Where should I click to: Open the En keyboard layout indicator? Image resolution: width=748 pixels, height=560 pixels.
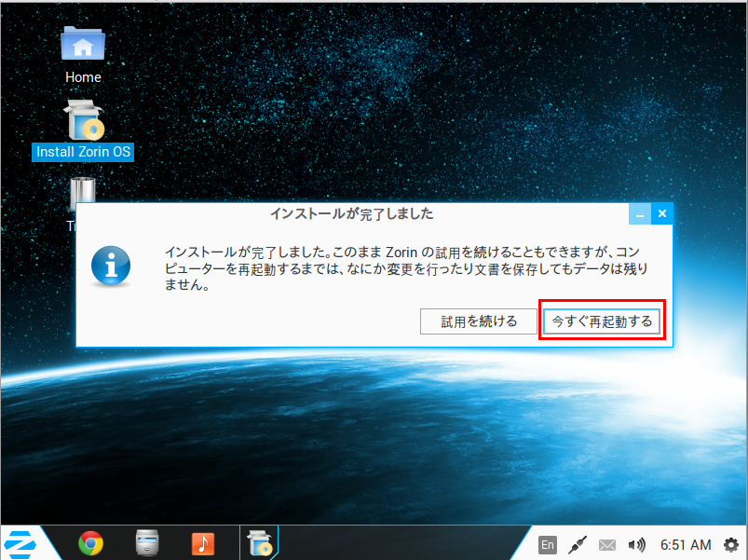[x=548, y=544]
